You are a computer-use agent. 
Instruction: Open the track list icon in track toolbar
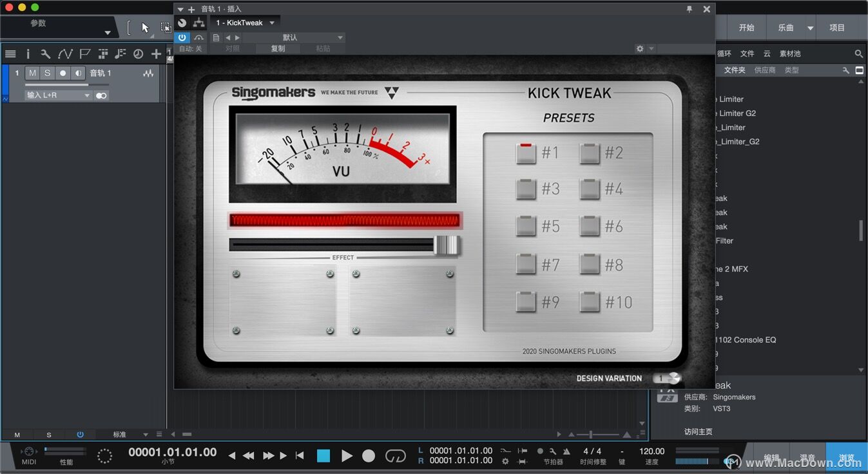coord(10,54)
